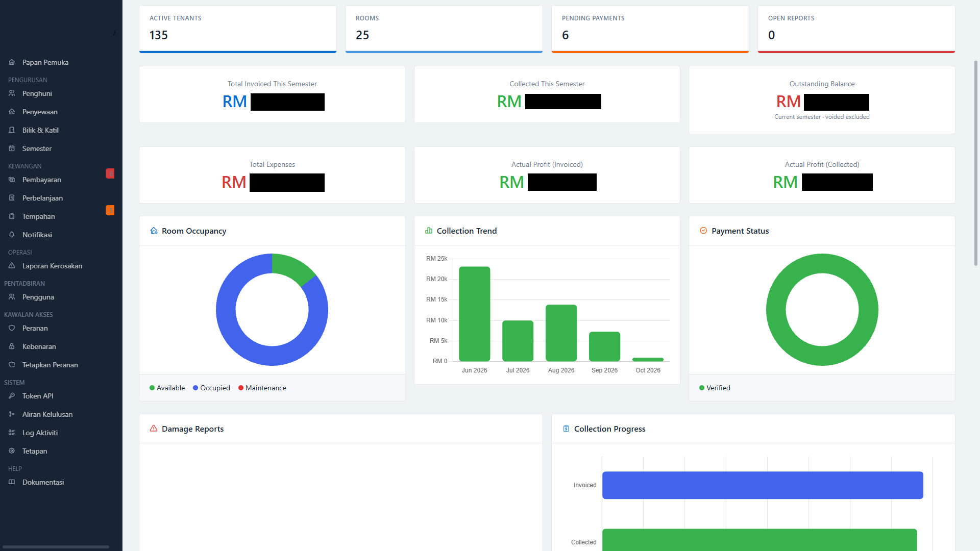
Task: Click the Tempahan orange notification badge
Action: coord(110,210)
